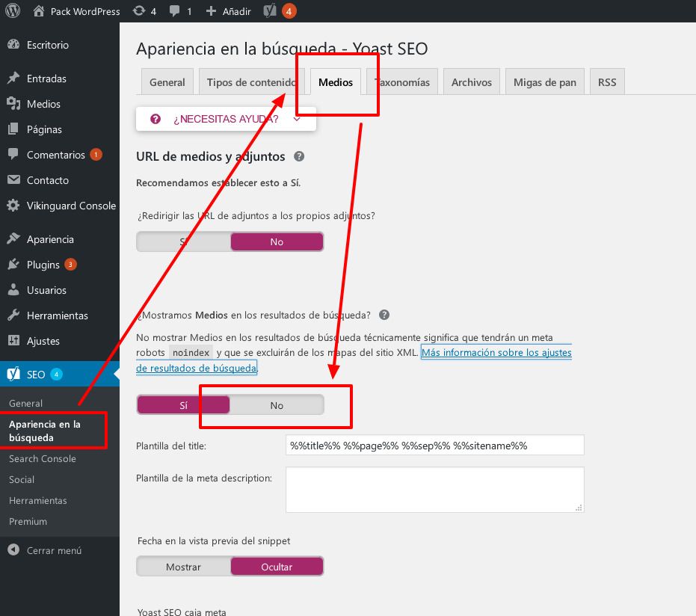
Task: Click the Apariencia brush icon
Action: (x=13, y=238)
